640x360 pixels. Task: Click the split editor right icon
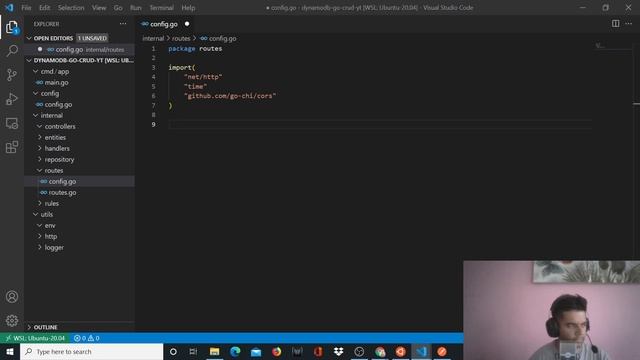click(616, 24)
